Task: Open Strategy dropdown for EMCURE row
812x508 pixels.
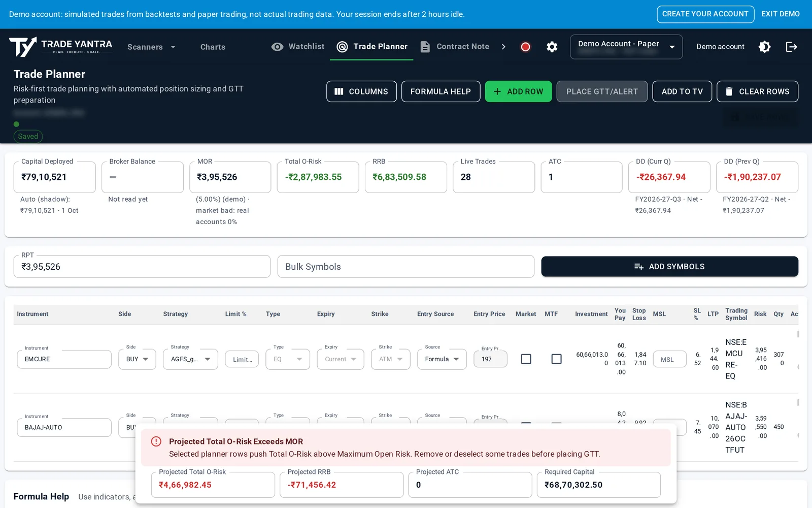Action: click(191, 359)
